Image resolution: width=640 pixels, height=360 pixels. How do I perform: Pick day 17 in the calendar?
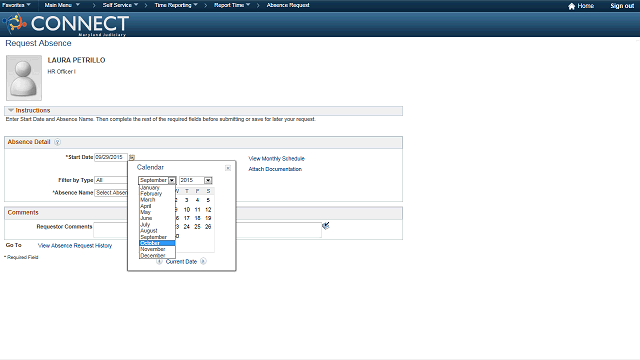(x=187, y=218)
